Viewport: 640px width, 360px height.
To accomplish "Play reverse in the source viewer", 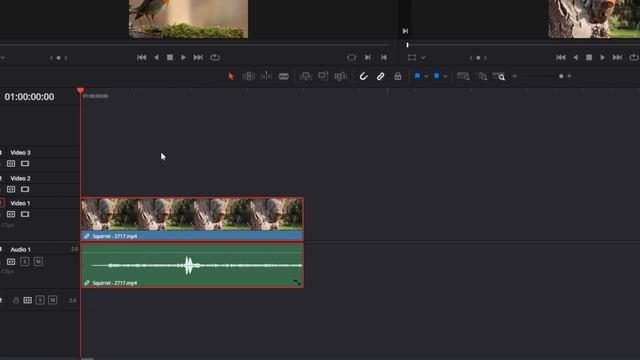I will pos(156,58).
